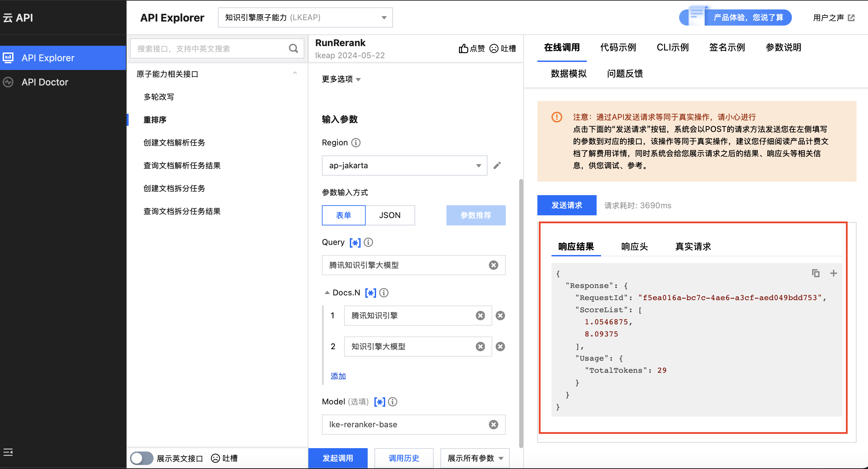Select 表单 parameter input mode
The height and width of the screenshot is (469, 868).
point(343,215)
